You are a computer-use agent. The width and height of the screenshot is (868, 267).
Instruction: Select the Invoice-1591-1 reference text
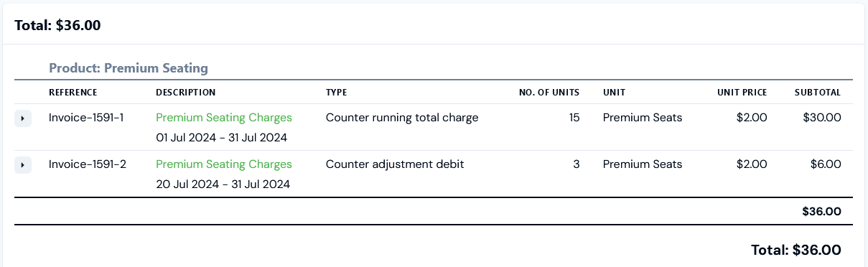pos(86,118)
